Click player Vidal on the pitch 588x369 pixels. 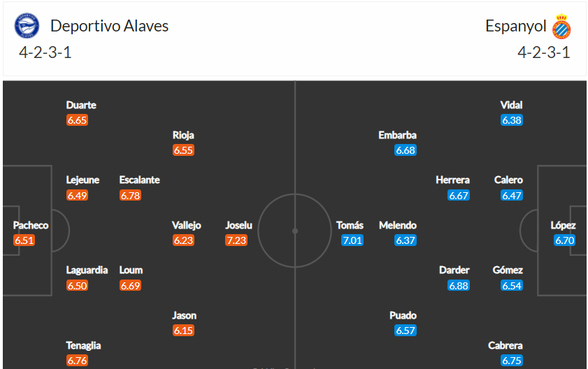click(x=512, y=105)
